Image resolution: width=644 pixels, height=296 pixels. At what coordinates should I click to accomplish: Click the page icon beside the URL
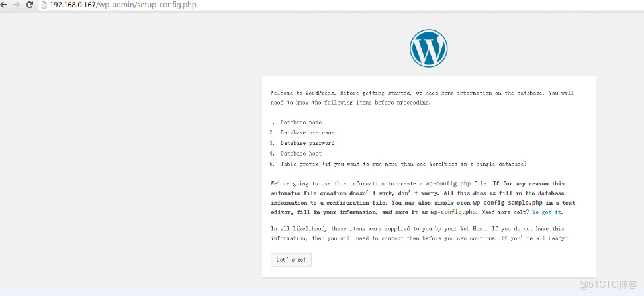44,5
